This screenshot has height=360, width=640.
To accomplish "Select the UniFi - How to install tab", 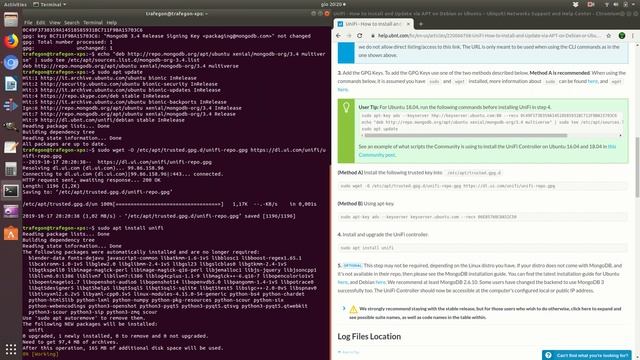I will click(x=374, y=24).
